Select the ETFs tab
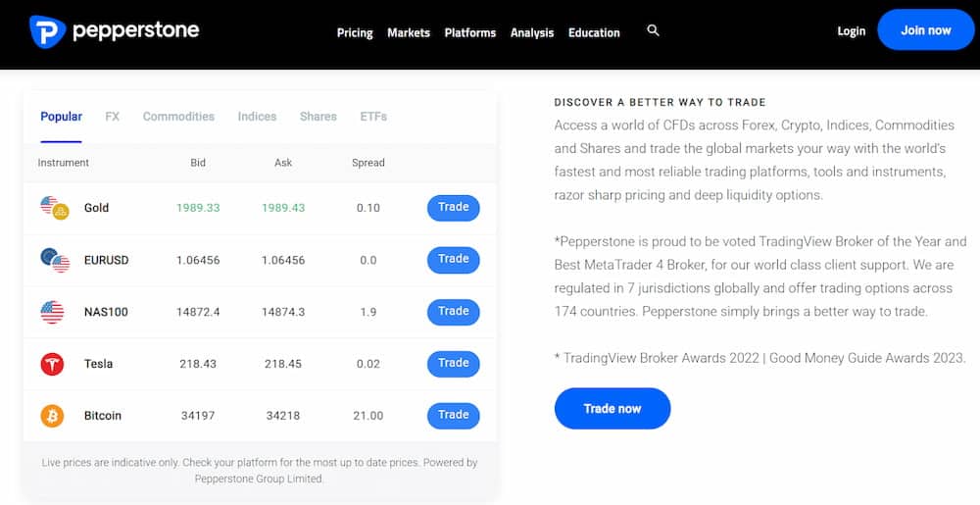 click(373, 116)
